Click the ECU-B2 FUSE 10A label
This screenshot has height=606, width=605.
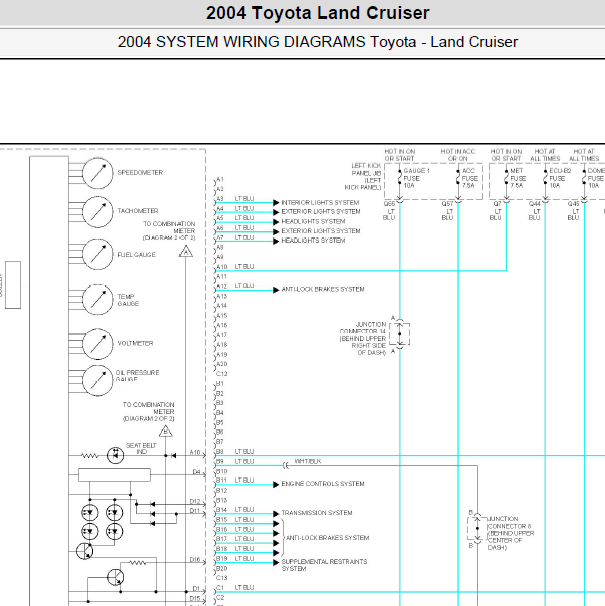point(560,178)
